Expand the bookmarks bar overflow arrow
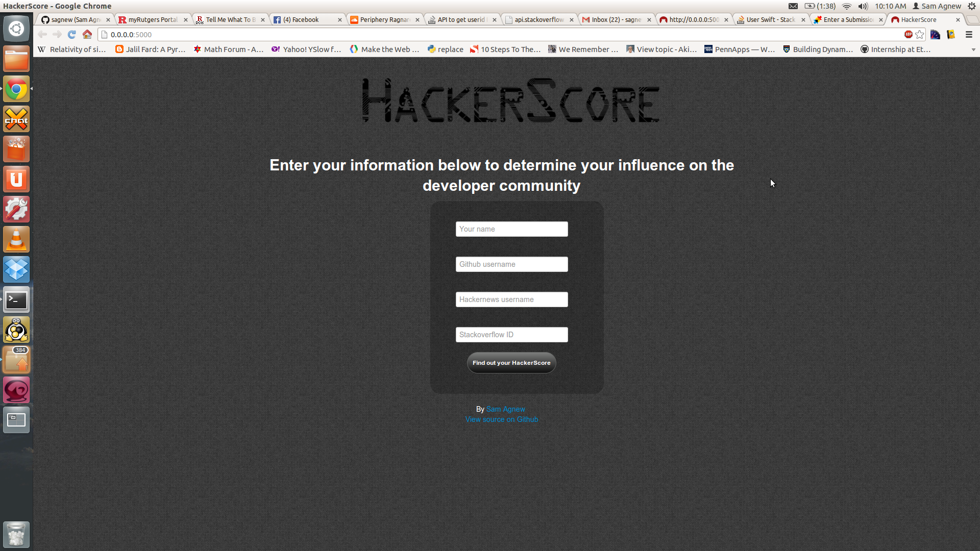This screenshot has width=980, height=551. click(973, 49)
